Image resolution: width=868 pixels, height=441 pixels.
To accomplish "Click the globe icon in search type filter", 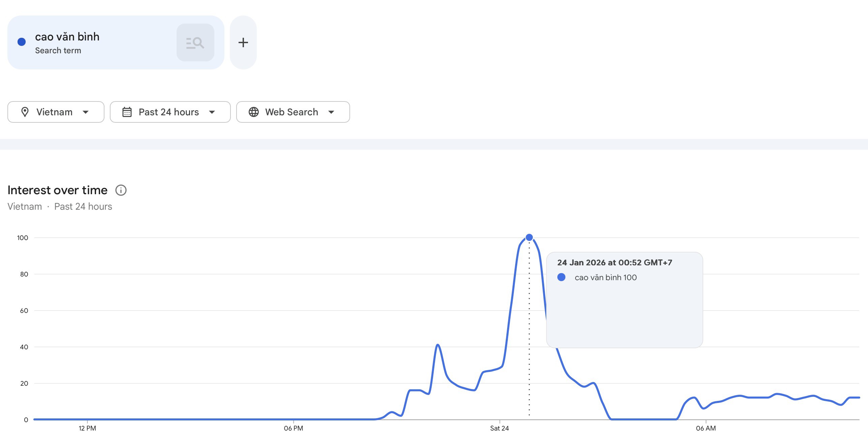I will click(254, 112).
